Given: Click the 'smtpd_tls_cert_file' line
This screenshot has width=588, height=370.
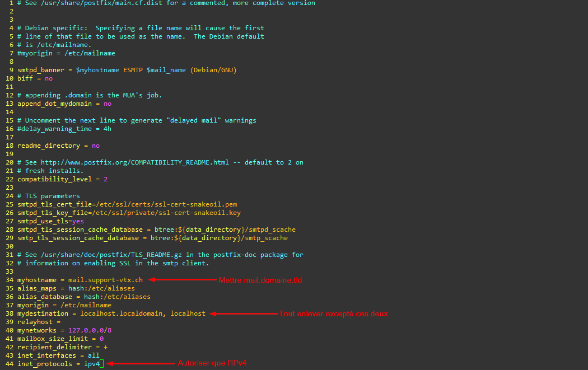Looking at the screenshot, I should tap(127, 204).
